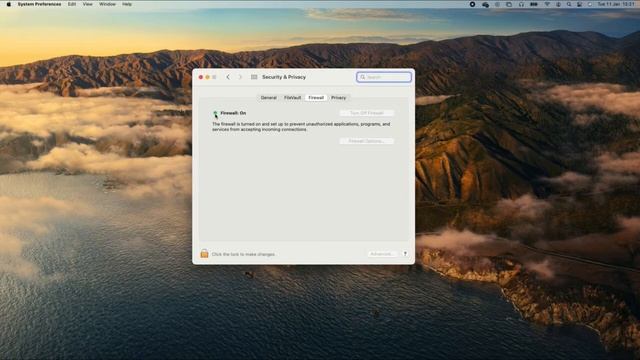Viewport: 640px width, 360px height.
Task: Click the date and time clock
Action: (x=616, y=4)
